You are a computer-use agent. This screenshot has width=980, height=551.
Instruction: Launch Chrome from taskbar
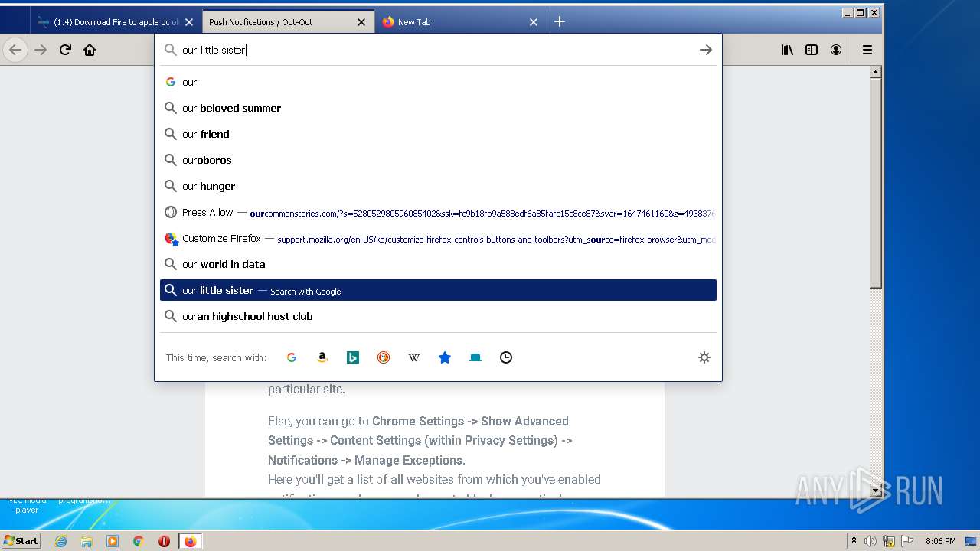click(139, 541)
